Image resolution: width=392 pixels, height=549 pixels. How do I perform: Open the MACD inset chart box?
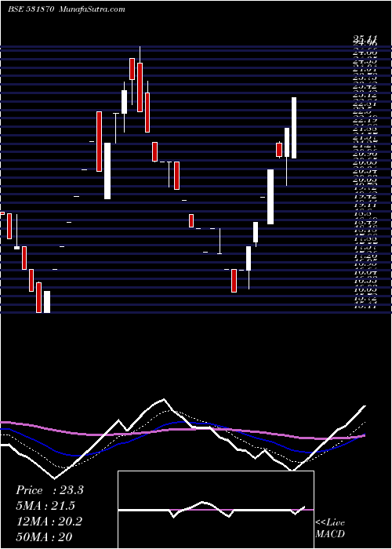[216, 510]
